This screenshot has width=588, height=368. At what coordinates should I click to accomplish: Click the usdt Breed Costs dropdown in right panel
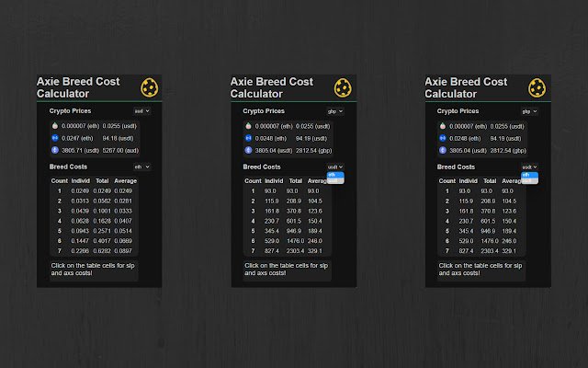(529, 167)
